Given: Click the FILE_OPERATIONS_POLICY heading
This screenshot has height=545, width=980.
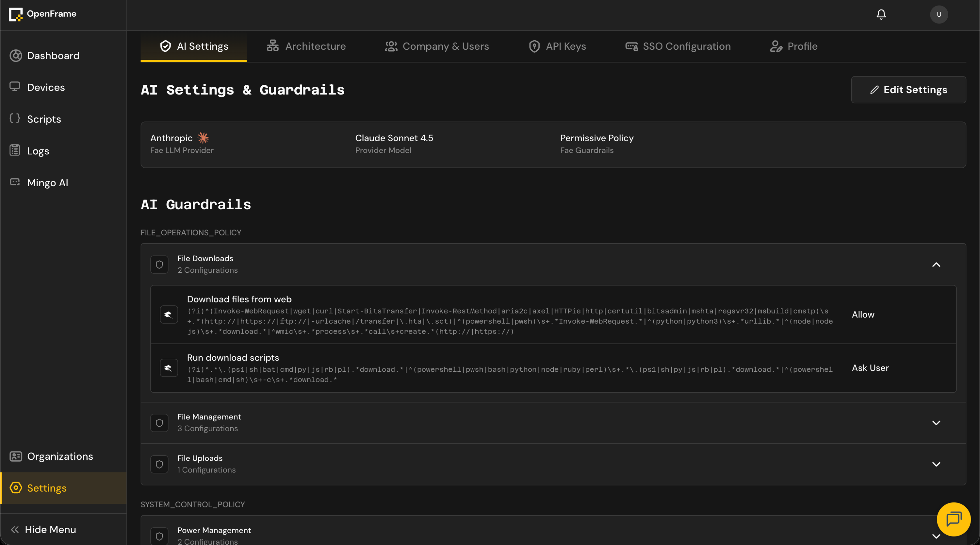Looking at the screenshot, I should [191, 233].
